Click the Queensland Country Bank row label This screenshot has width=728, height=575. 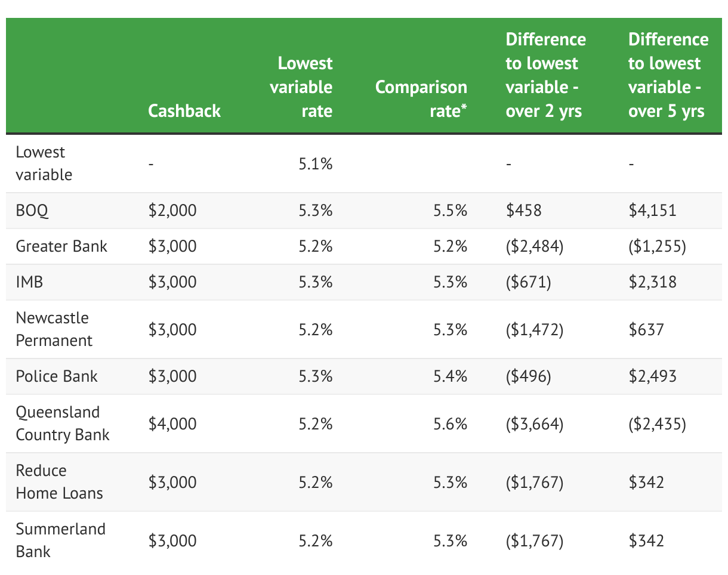tap(62, 423)
